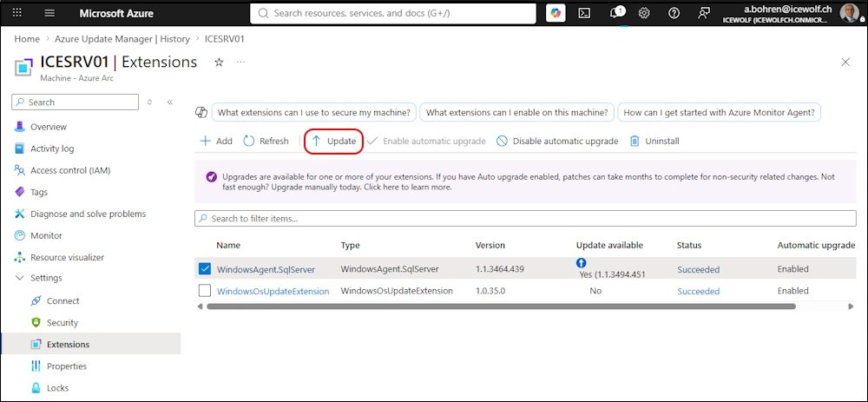Viewport: 868px width, 402px height.
Task: Collapse the sidebar with the double chevron
Action: [x=170, y=102]
